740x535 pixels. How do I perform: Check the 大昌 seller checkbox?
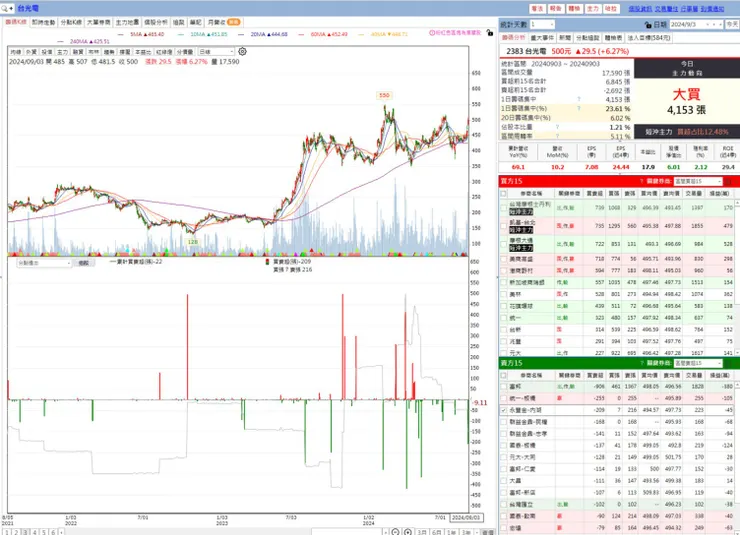tap(504, 481)
